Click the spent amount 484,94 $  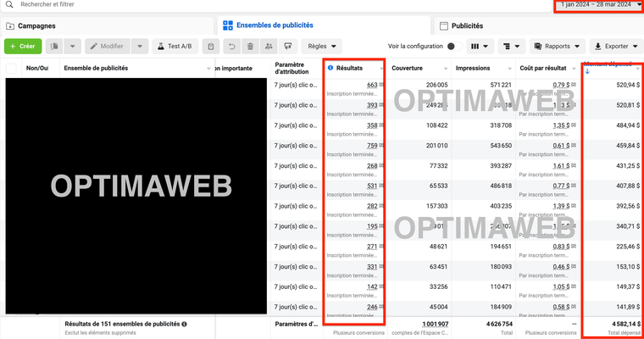coord(628,125)
